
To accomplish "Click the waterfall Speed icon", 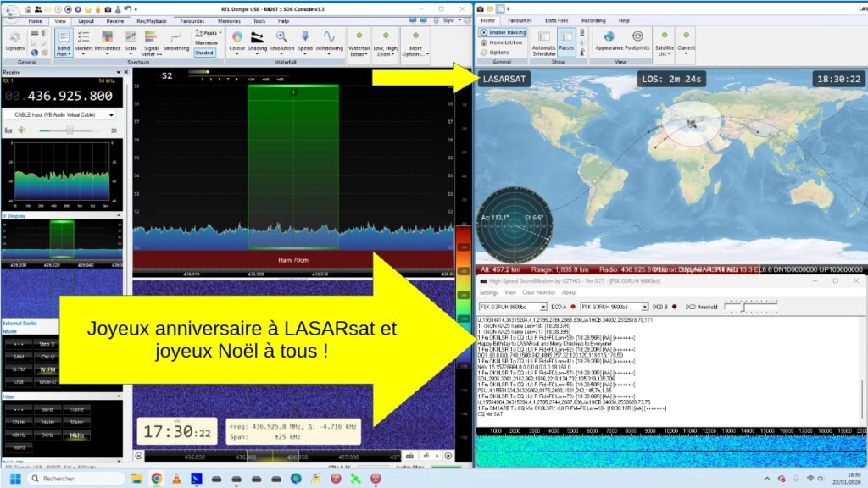I will click(305, 40).
